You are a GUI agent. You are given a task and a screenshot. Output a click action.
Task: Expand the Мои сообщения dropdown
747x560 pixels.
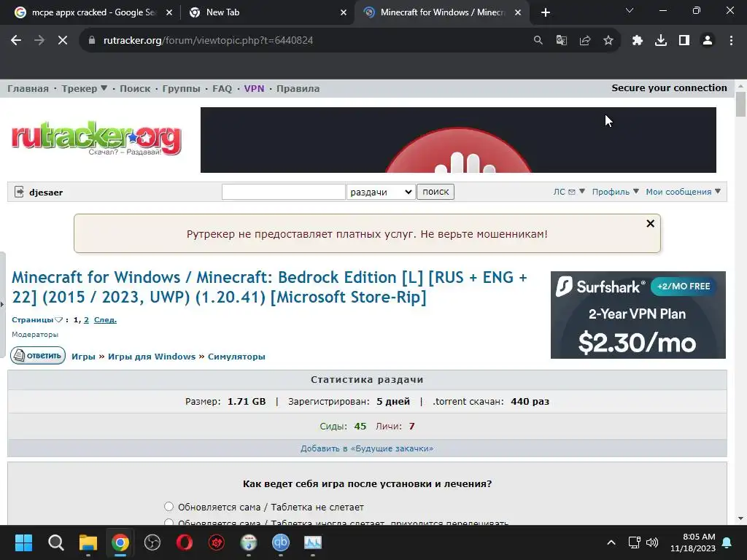coord(683,192)
